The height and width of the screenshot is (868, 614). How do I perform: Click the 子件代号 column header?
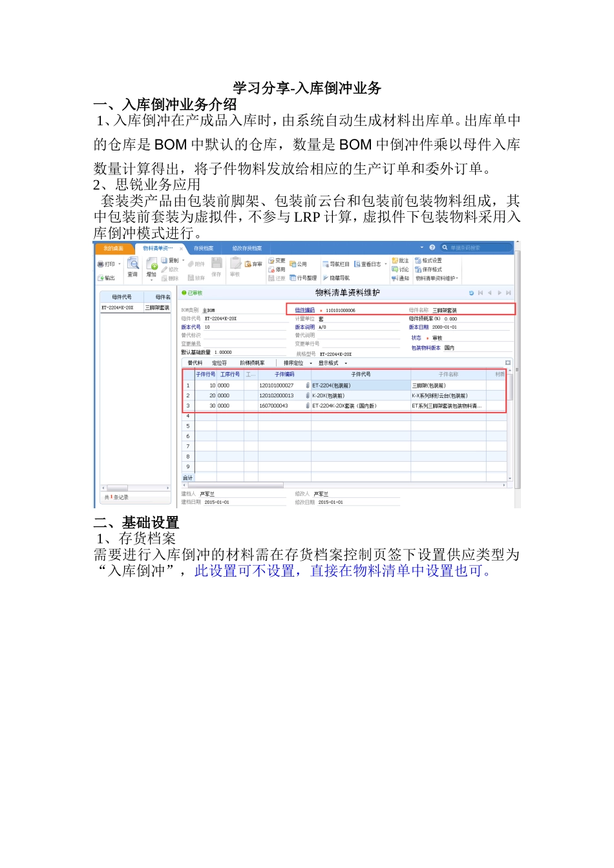click(x=361, y=374)
